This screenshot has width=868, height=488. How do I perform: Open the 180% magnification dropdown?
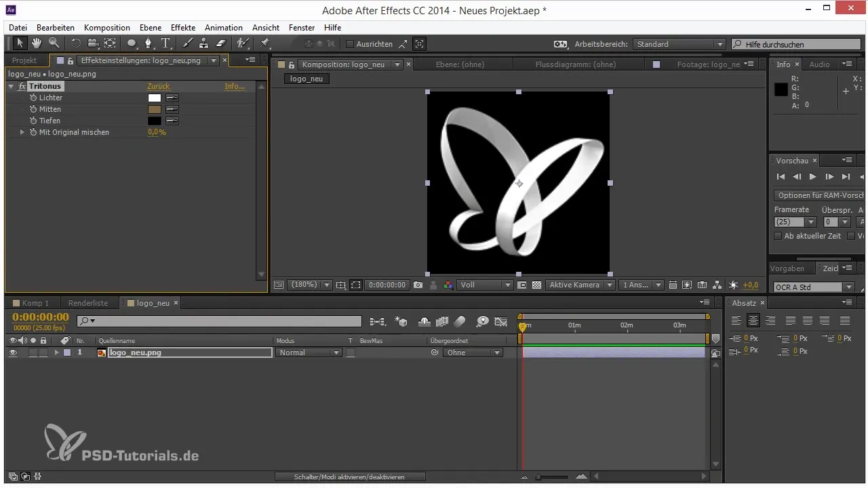click(310, 285)
